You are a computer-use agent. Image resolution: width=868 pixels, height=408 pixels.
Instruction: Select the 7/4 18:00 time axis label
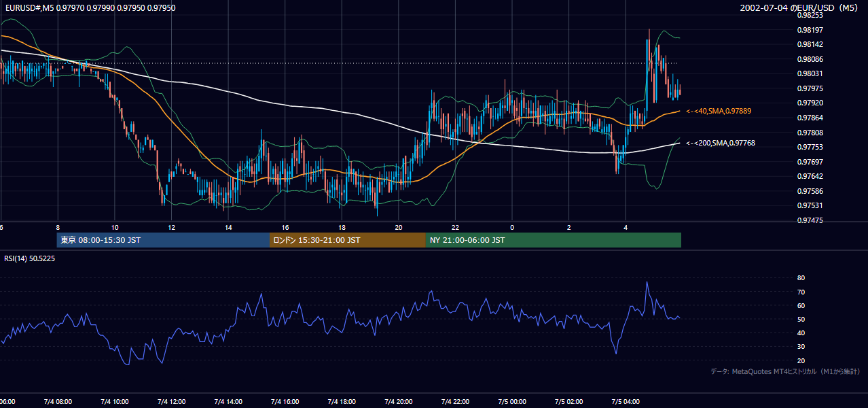coord(342,402)
